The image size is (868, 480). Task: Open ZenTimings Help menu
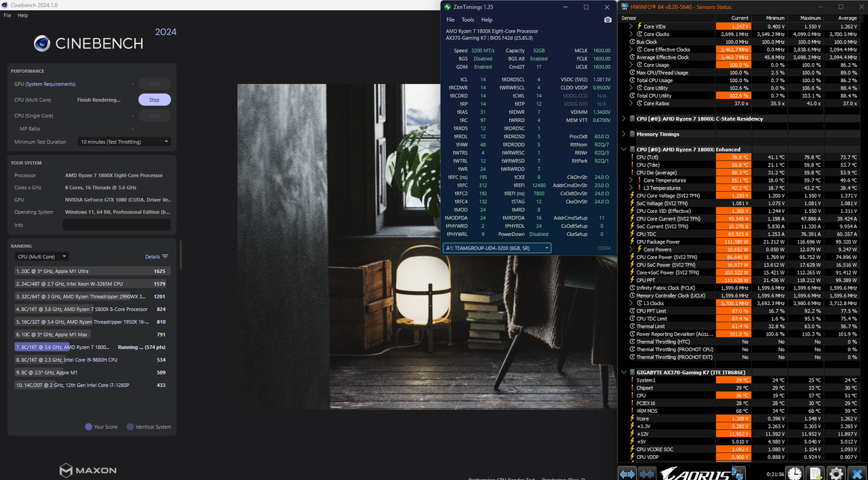point(487,20)
